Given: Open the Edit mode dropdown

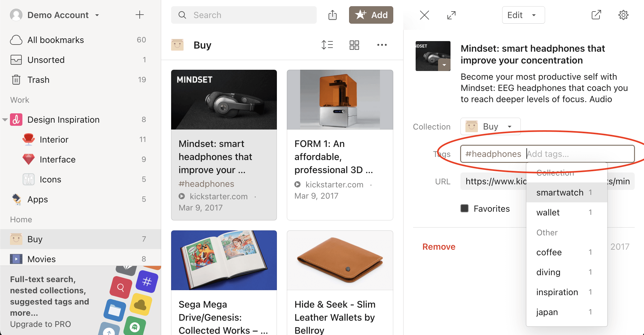Looking at the screenshot, I should [523, 15].
